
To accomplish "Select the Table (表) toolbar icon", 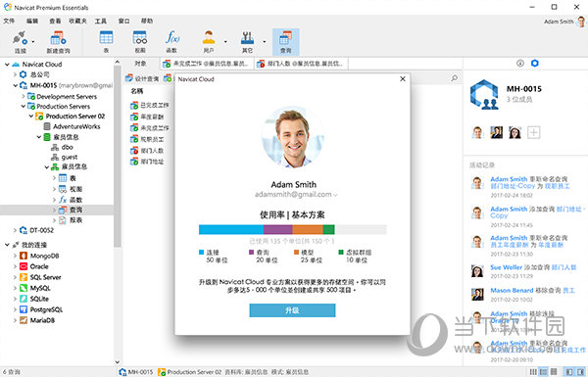I will pos(106,41).
